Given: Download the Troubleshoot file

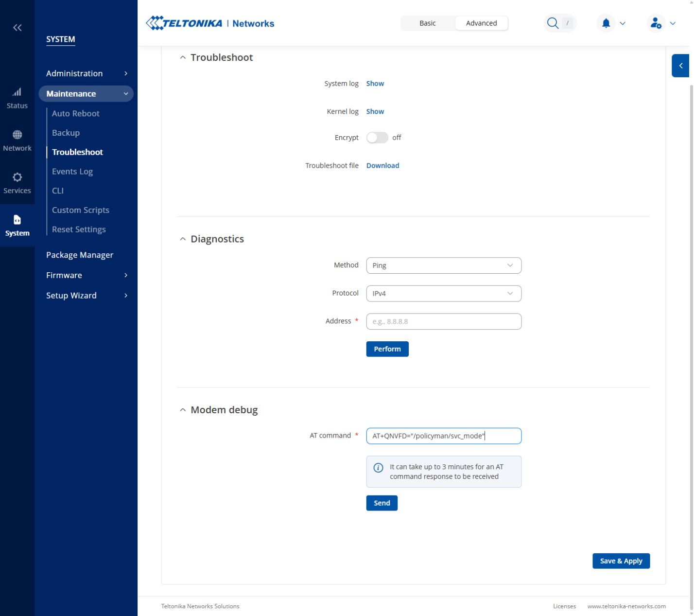Looking at the screenshot, I should [x=383, y=166].
